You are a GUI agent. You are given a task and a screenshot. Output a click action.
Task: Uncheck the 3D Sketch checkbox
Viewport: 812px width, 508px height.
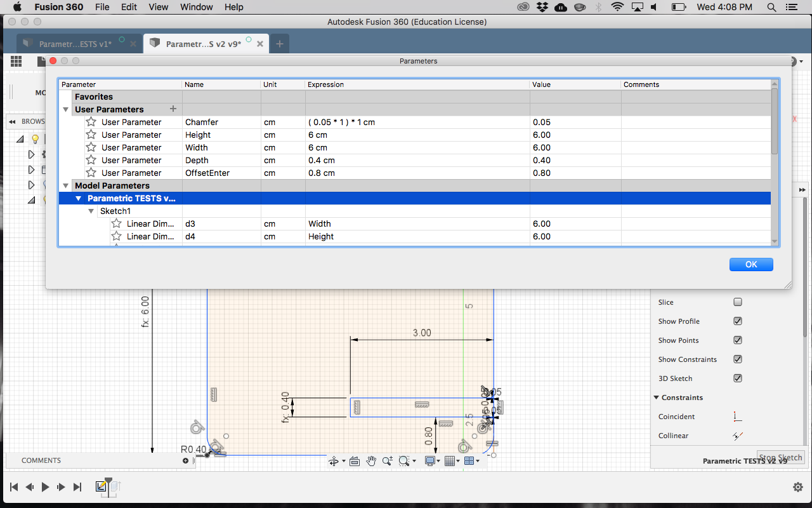click(x=737, y=378)
